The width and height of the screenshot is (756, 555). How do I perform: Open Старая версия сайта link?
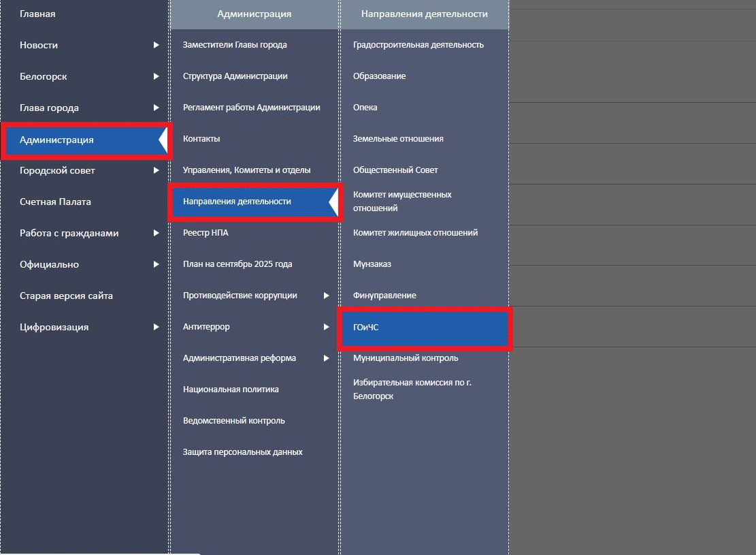pos(66,296)
